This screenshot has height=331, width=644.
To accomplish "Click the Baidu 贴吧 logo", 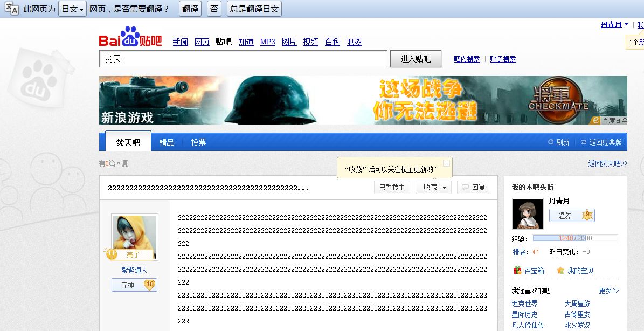I will coord(130,37).
